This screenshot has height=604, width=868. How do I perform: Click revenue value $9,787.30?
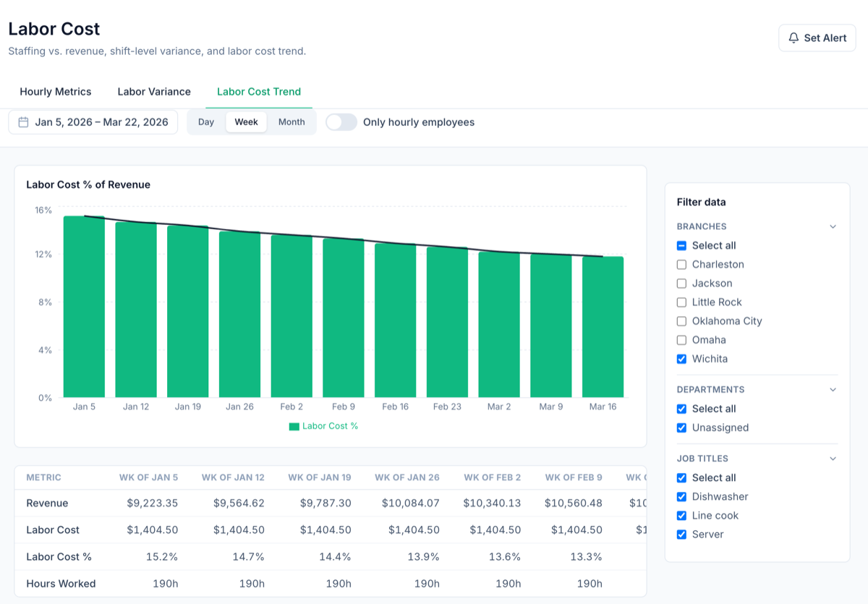(325, 503)
